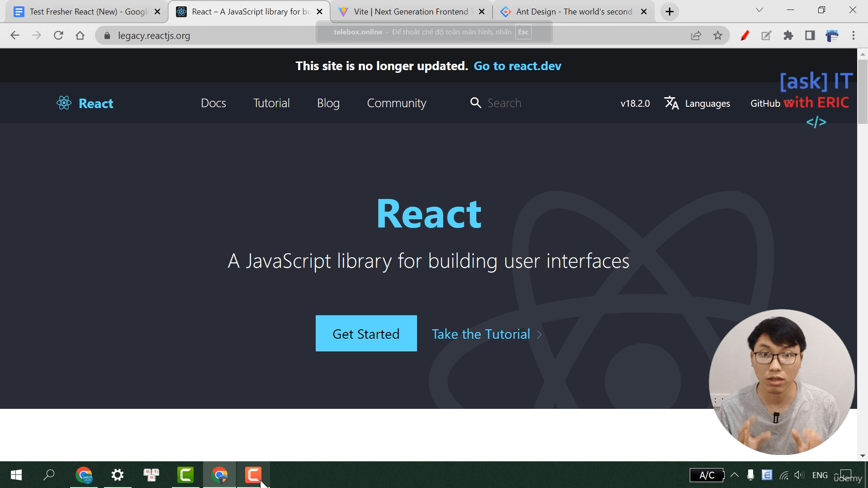This screenshot has height=488, width=868.
Task: Click the Take the Tutorial link
Action: click(487, 334)
